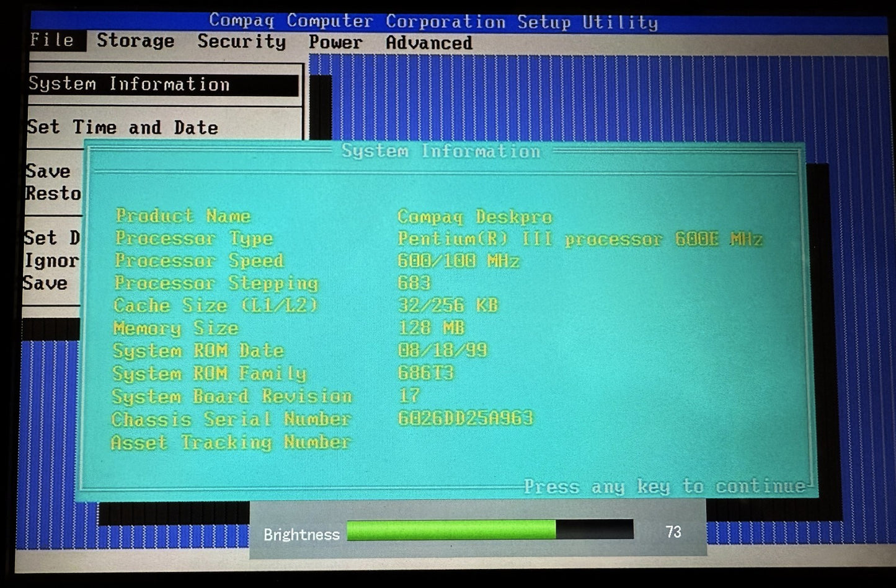Click the 686T3 ROM family value
The width and height of the screenshot is (896, 588).
[425, 373]
